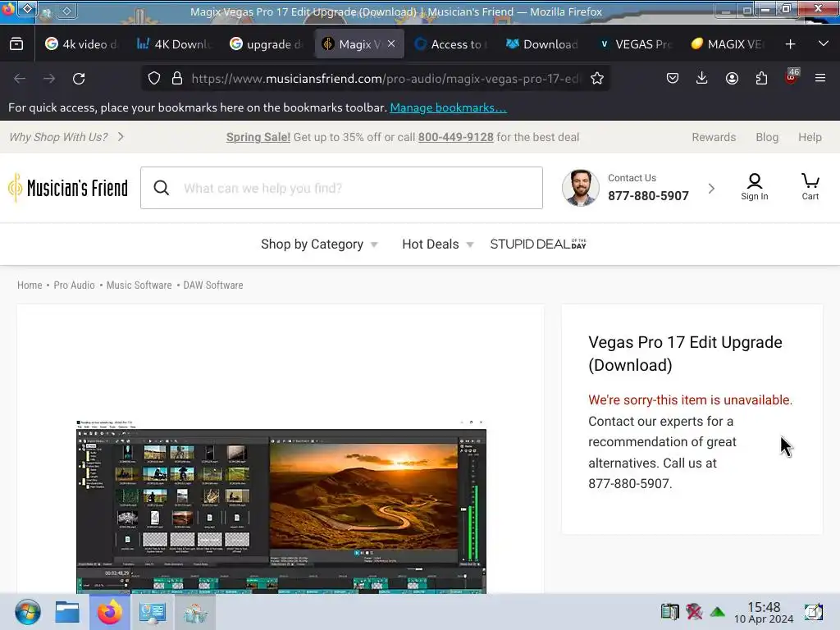Viewport: 840px width, 630px height.
Task: Go back to previous page
Action: point(20,79)
